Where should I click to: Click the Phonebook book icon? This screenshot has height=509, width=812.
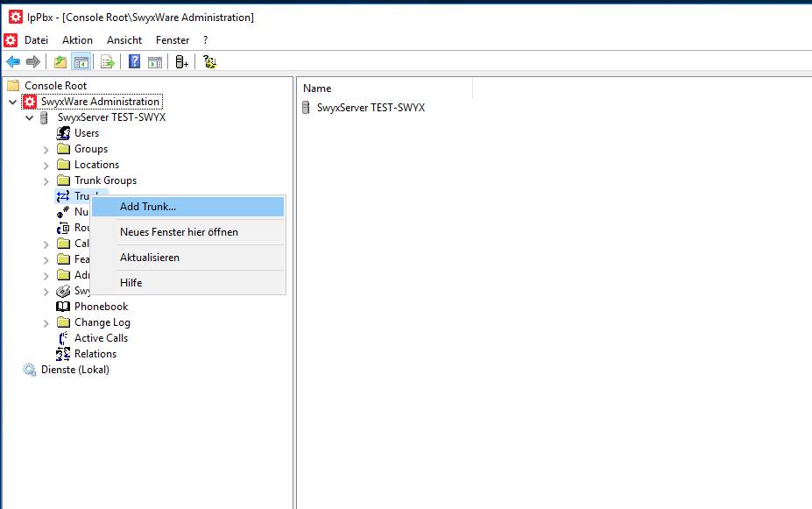pos(63,307)
